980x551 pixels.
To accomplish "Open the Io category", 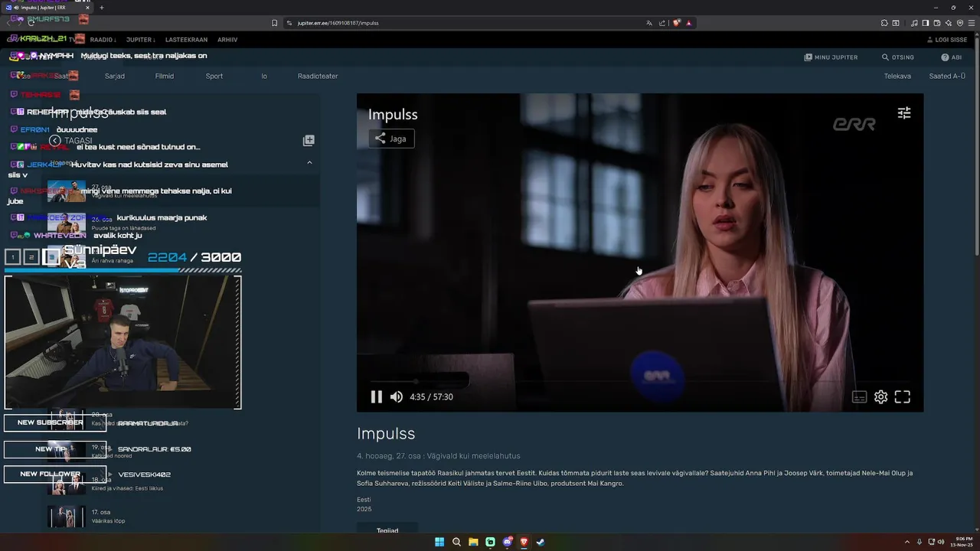I will tap(264, 77).
